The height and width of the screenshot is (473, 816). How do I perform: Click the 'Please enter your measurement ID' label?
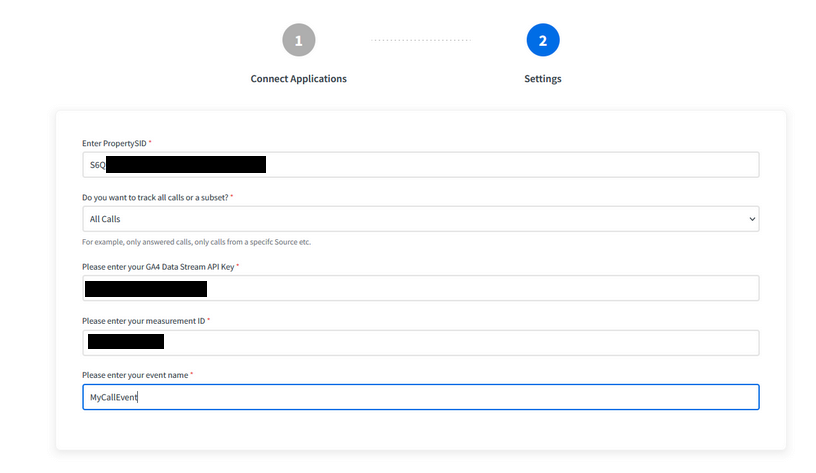144,321
